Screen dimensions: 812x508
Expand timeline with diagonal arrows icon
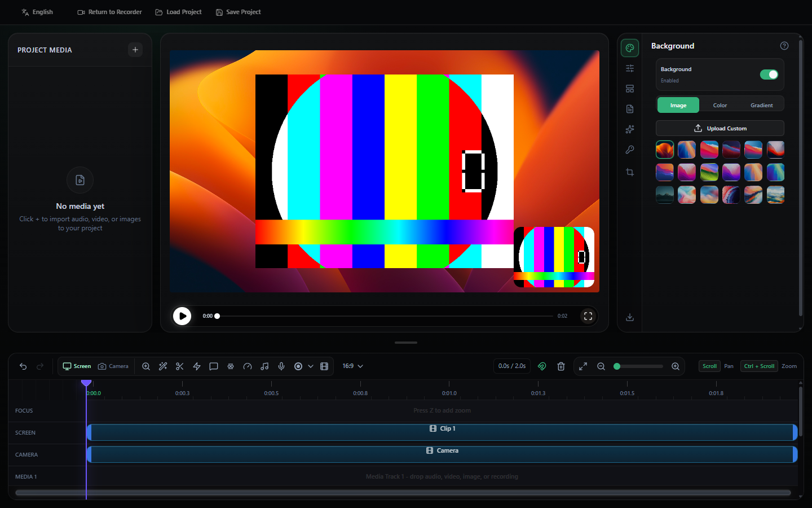click(583, 366)
